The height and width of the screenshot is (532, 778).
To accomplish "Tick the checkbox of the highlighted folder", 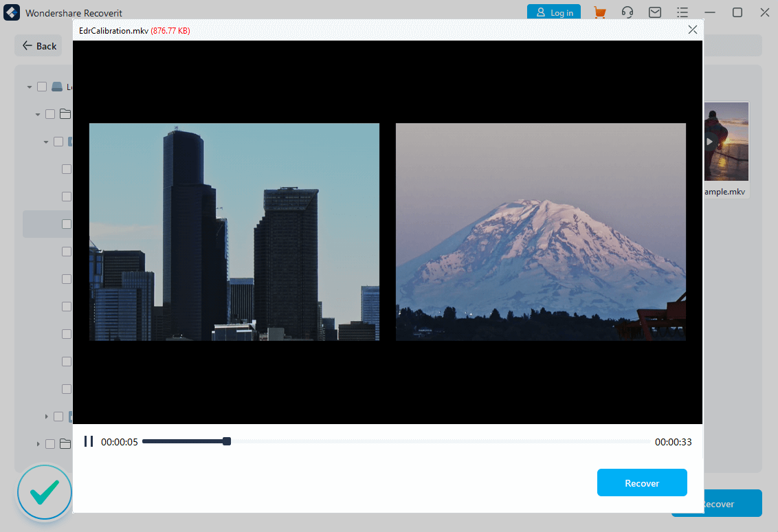I will 66,223.
